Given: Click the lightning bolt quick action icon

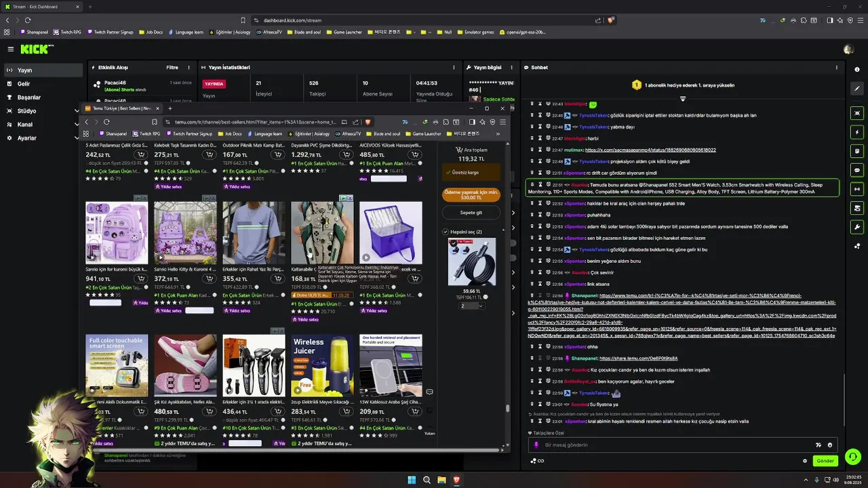Looking at the screenshot, I should [x=857, y=132].
